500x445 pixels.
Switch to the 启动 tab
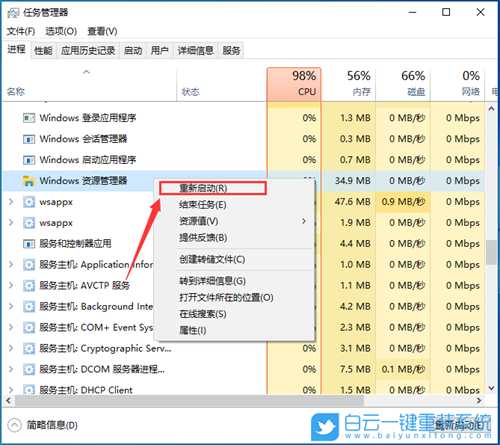click(133, 51)
